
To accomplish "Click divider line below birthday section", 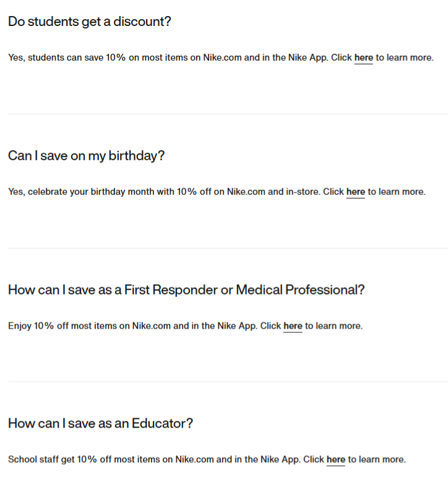I will coord(227,248).
